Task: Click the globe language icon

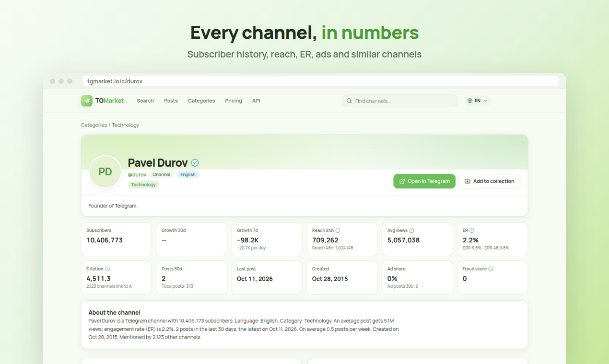Action: pos(469,101)
